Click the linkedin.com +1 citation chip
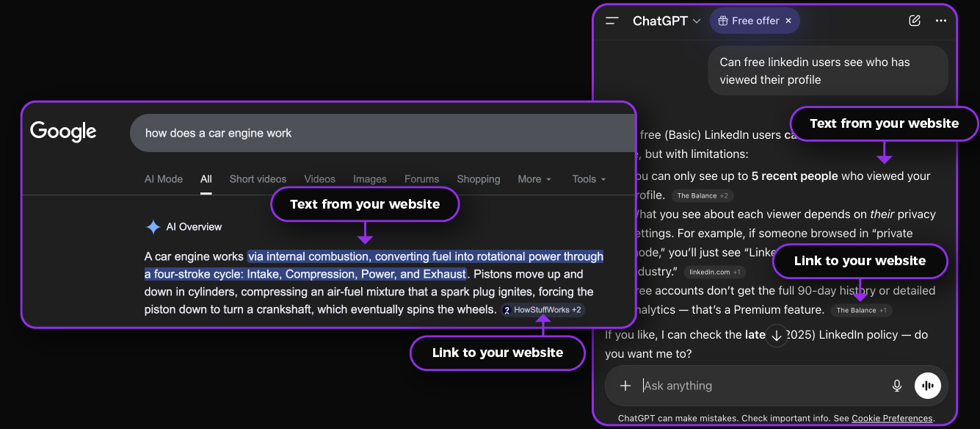 pyautogui.click(x=715, y=272)
